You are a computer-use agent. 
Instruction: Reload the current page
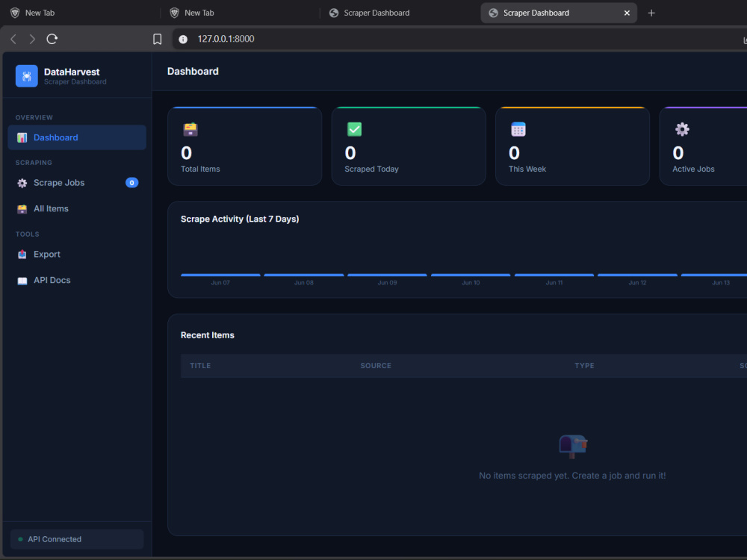click(52, 39)
